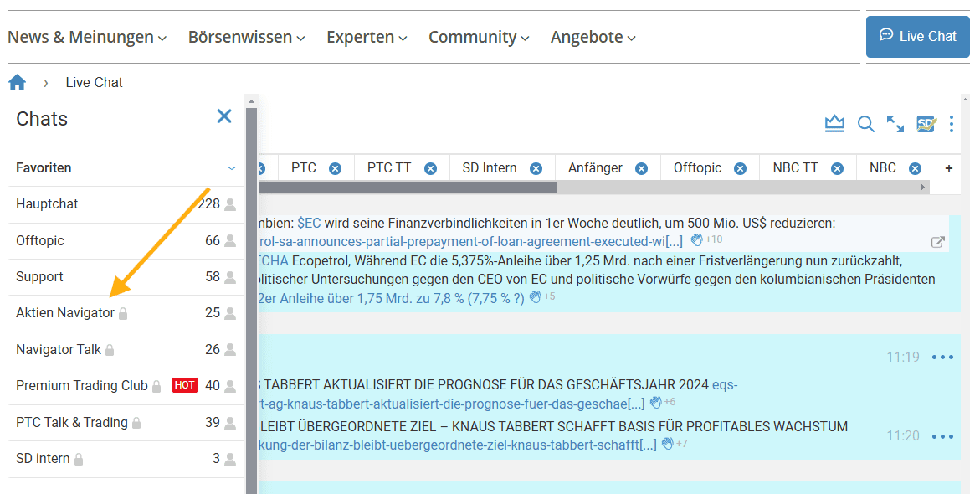Open the Hauptchat chat room
This screenshot has width=980, height=494.
47,204
